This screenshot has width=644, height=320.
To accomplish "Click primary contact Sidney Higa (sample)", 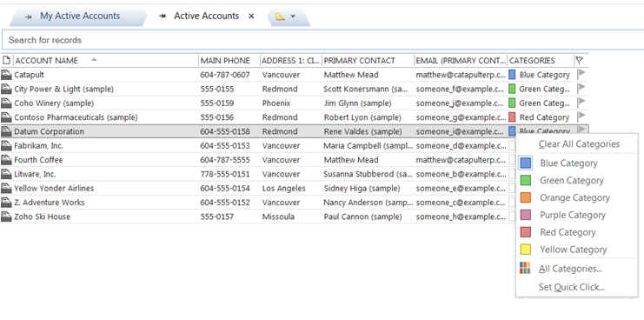I will (x=362, y=188).
